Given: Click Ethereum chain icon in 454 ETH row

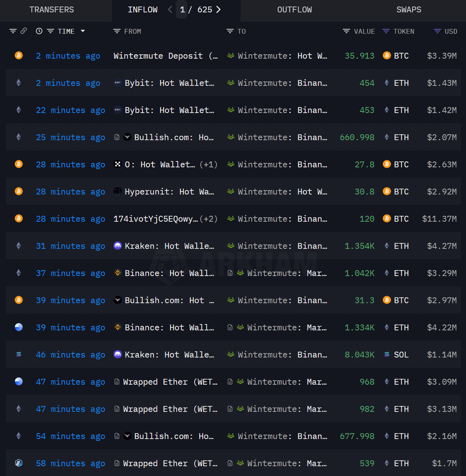Looking at the screenshot, I should [x=19, y=83].
